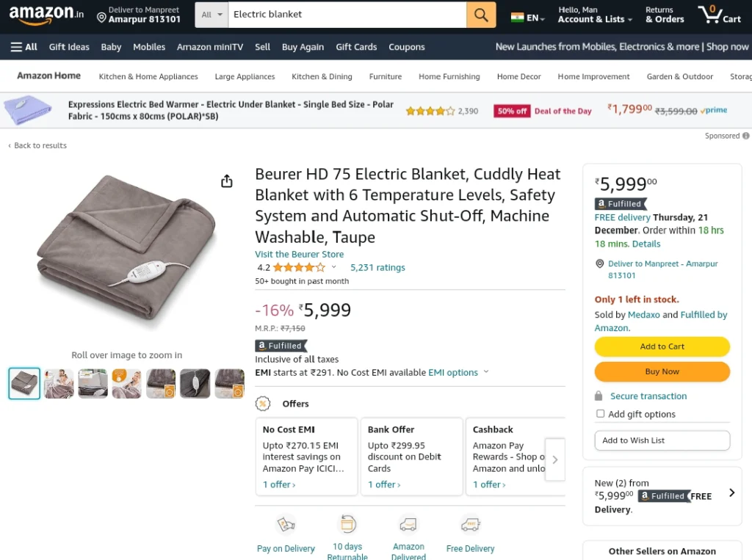Click the Pay on Delivery icon
This screenshot has width=752, height=560.
click(x=286, y=524)
